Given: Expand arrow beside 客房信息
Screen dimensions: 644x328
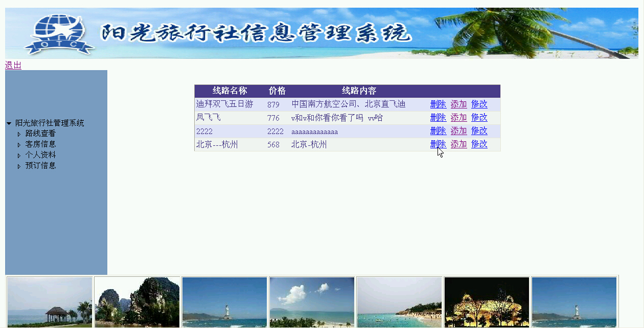Looking at the screenshot, I should click(19, 145).
